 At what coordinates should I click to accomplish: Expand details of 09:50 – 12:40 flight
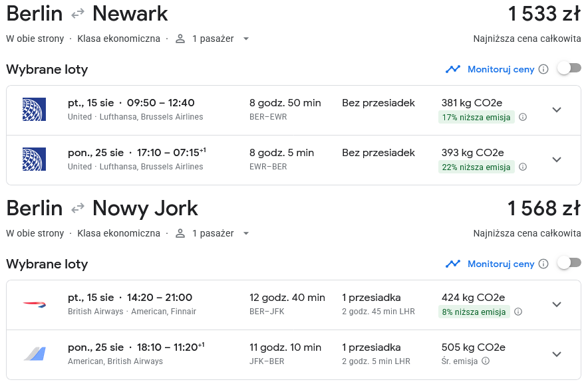(x=557, y=110)
